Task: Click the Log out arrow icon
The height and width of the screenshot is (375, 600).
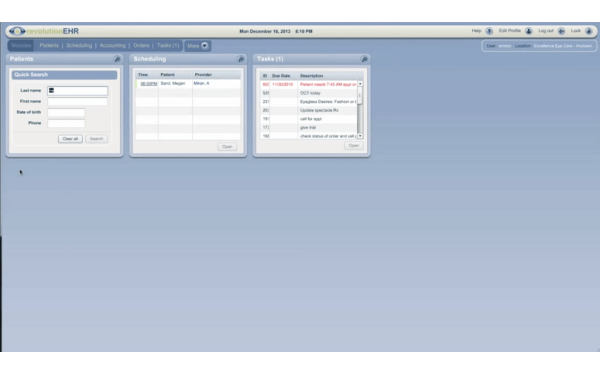Action: pos(561,31)
